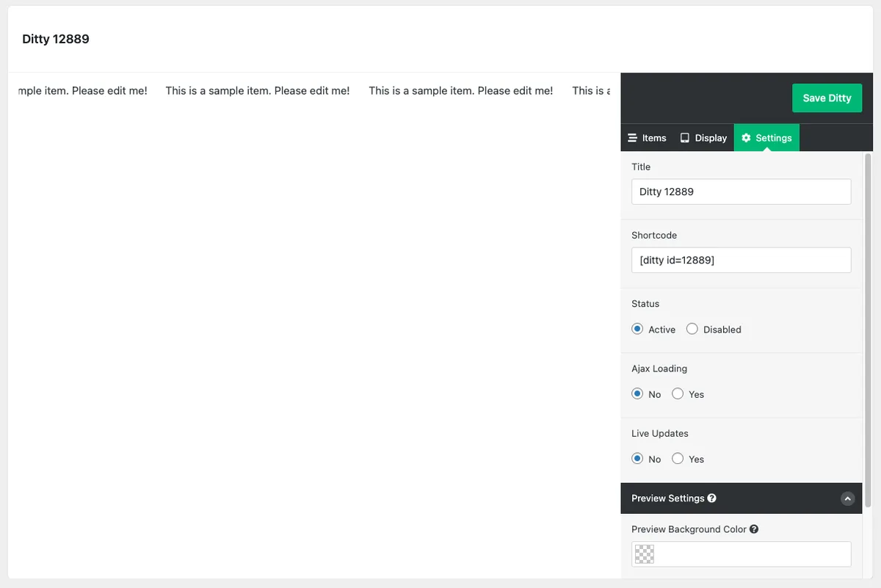This screenshot has height=588, width=881.
Task: Click the settings panel scrollbar
Action: click(x=869, y=330)
